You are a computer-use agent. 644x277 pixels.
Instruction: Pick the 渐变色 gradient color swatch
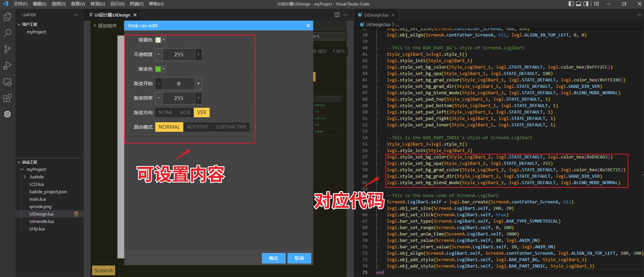[158, 69]
